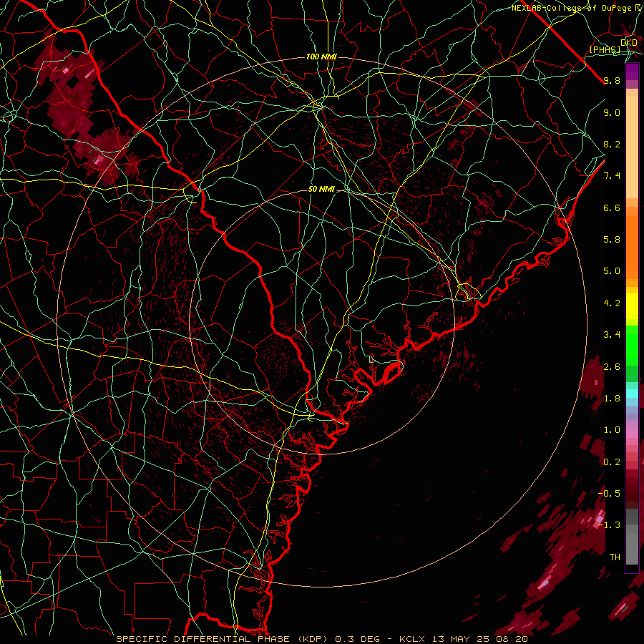
Task: Click the [PHAS] label above the color bar
Action: (605, 49)
